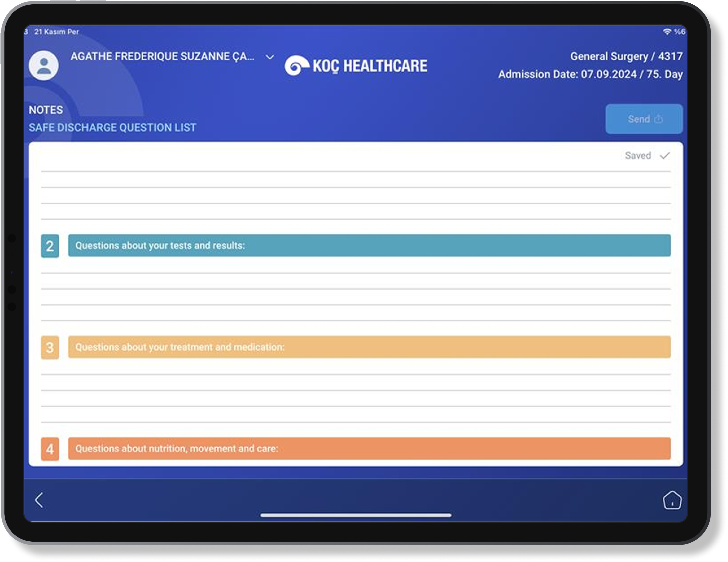Tap 'Questions about your tests and results' header

click(x=369, y=246)
